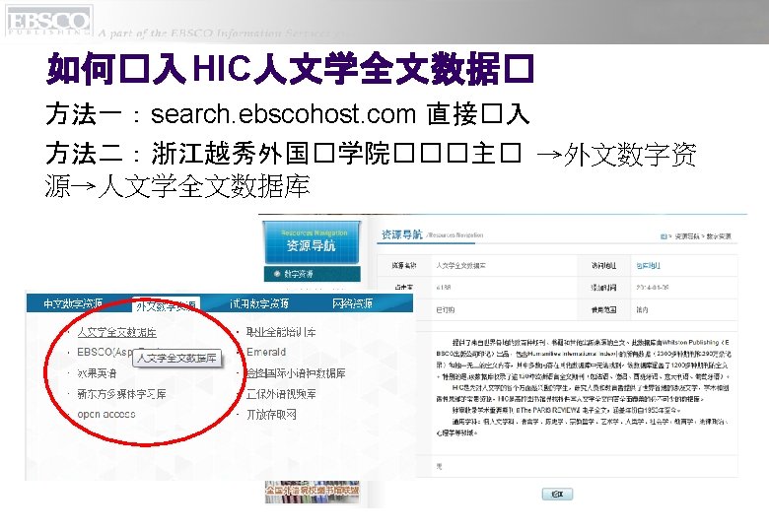Open the 网络资源 tab
This screenshot has height=532, width=769.
(352, 303)
